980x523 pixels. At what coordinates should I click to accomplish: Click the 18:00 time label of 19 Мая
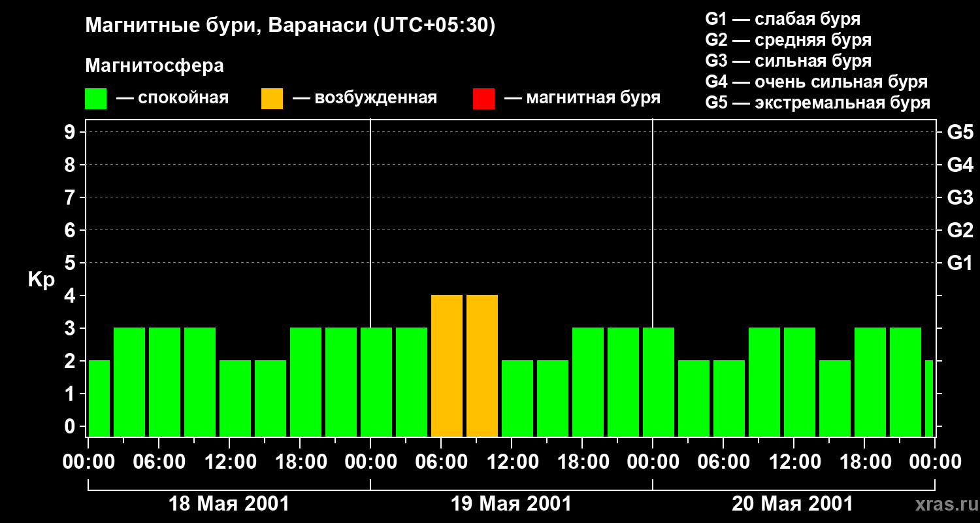point(582,462)
